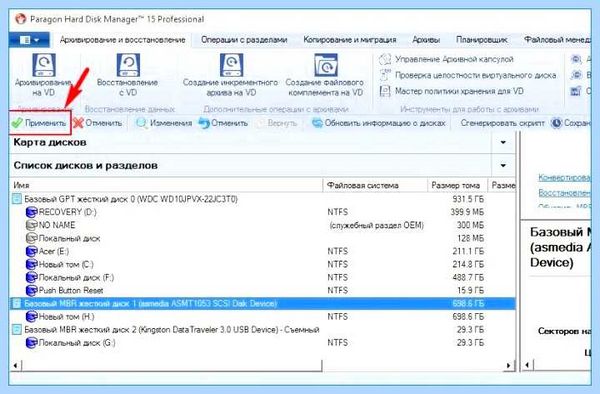Run Проверка целостности виртуального диска
The height and width of the screenshot is (394, 600).
click(467, 75)
